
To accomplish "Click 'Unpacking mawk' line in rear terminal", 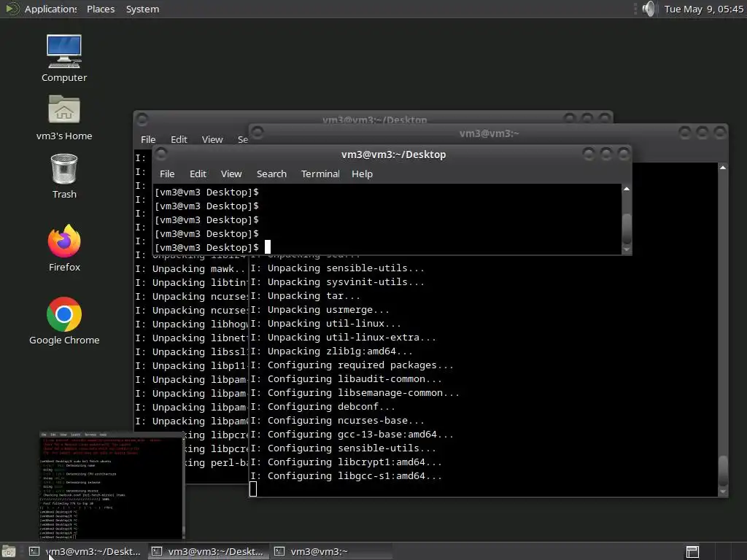I will (190, 268).
